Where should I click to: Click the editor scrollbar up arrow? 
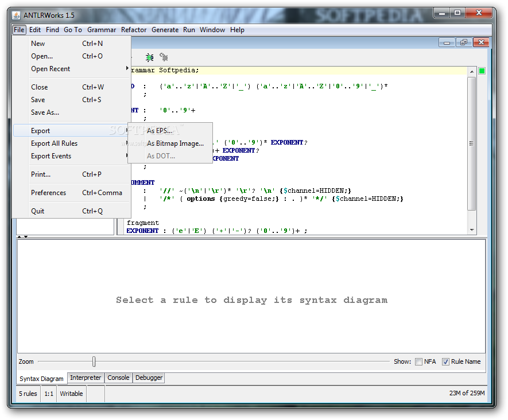pyautogui.click(x=472, y=72)
